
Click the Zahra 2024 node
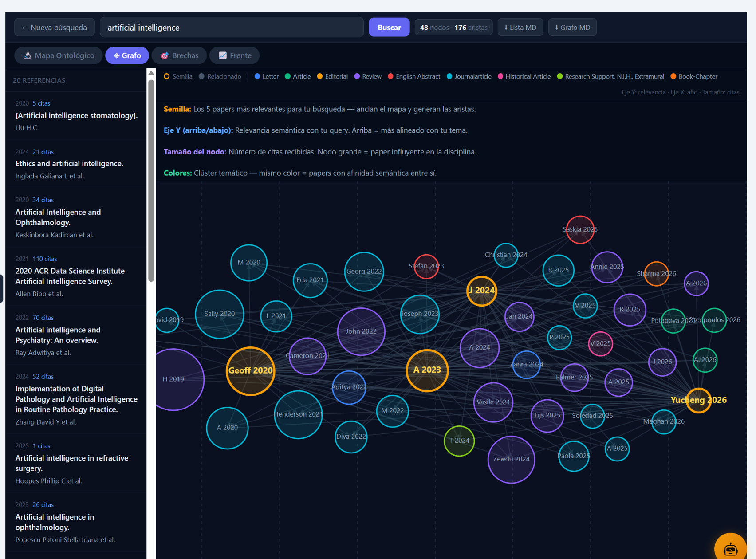526,365
